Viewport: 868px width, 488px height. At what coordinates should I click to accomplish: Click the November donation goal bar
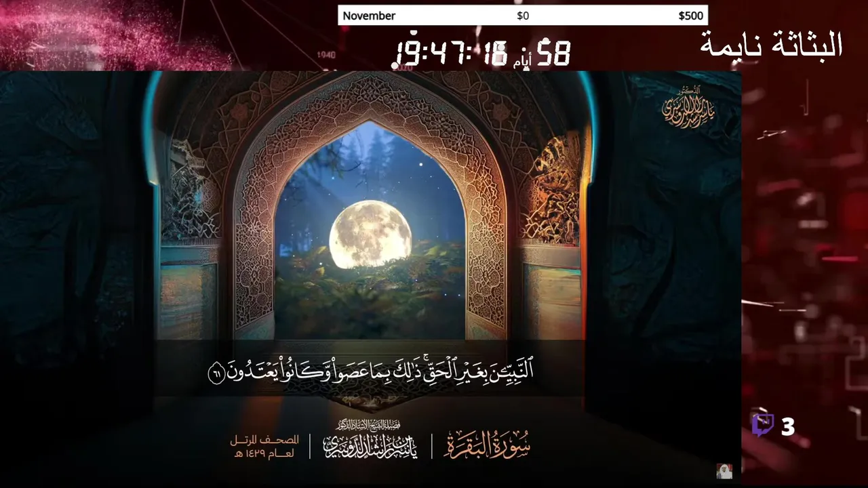[523, 16]
